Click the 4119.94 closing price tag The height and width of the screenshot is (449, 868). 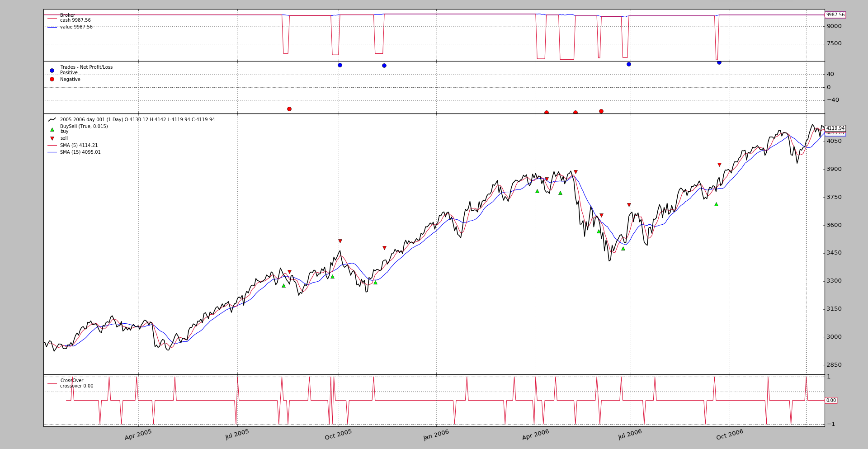(835, 128)
